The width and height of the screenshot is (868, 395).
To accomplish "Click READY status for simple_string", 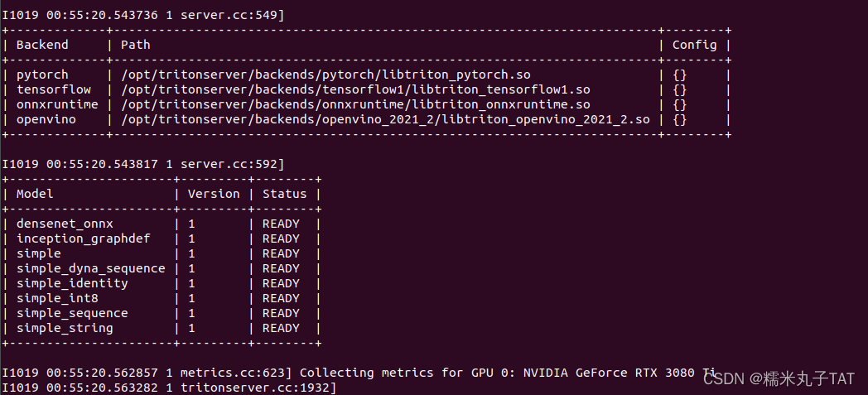I will click(x=281, y=328).
